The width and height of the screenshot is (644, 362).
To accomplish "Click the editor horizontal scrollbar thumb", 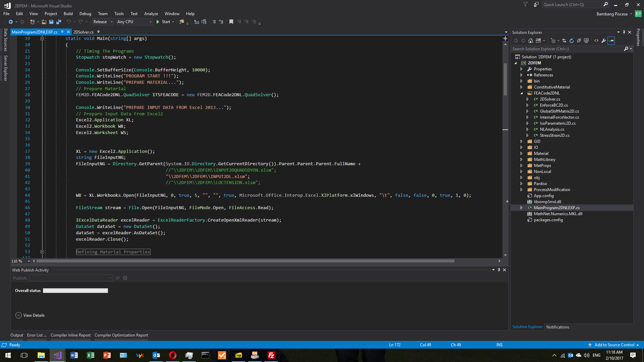I will pyautogui.click(x=245, y=261).
